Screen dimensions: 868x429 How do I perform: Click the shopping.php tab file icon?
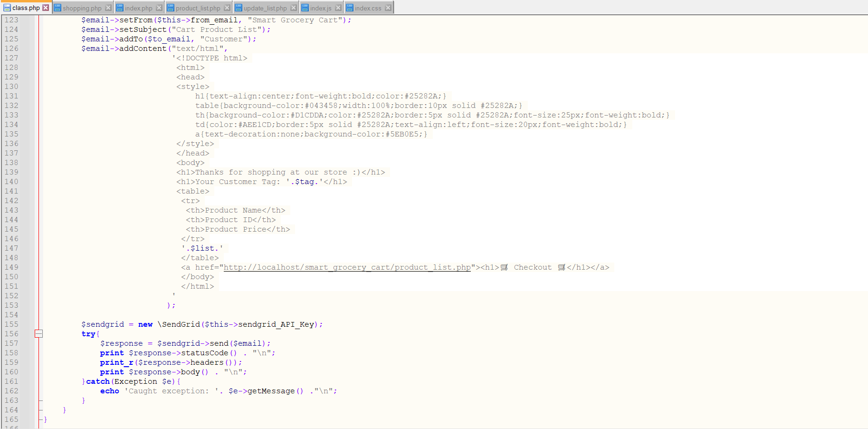(x=58, y=7)
